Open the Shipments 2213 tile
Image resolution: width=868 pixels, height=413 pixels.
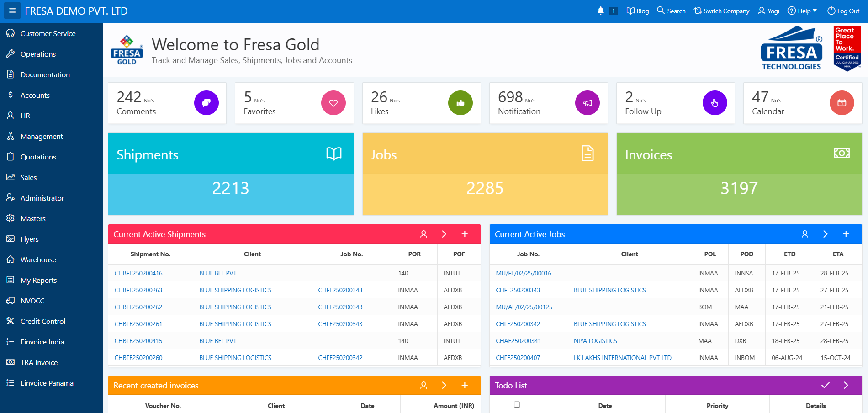coord(231,174)
